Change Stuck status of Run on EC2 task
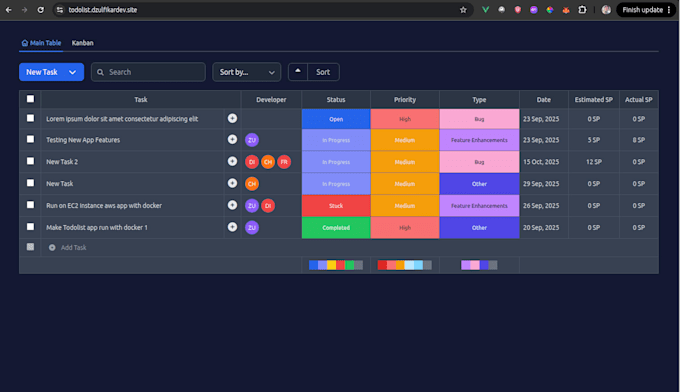680x392 pixels. click(x=336, y=206)
